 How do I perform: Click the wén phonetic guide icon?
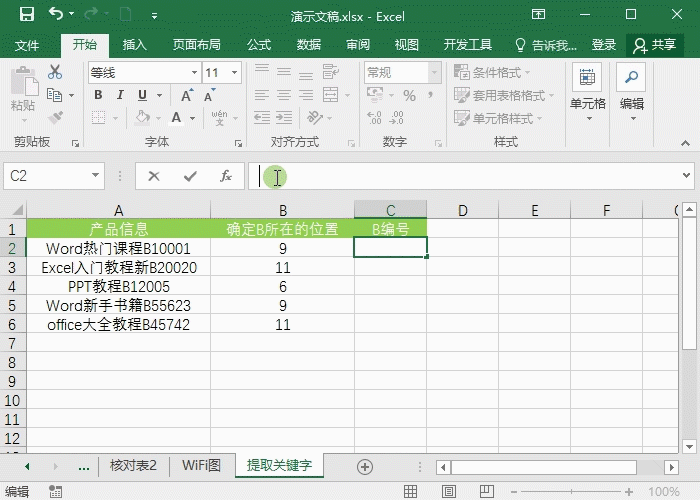tap(219, 117)
